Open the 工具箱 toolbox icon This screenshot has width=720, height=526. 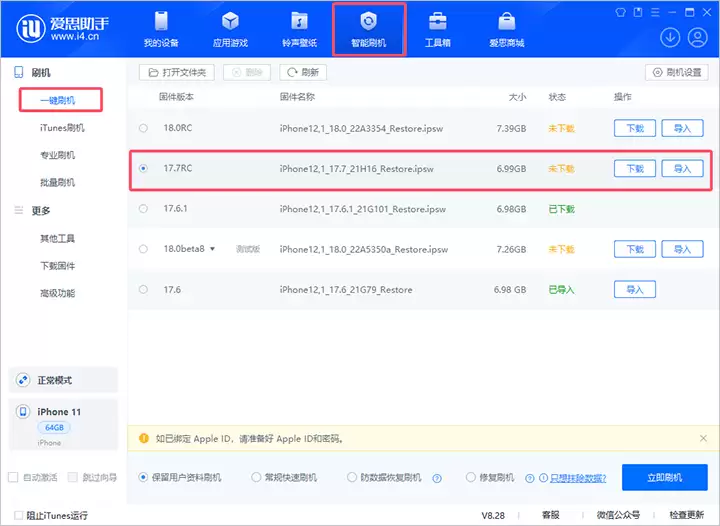(438, 22)
